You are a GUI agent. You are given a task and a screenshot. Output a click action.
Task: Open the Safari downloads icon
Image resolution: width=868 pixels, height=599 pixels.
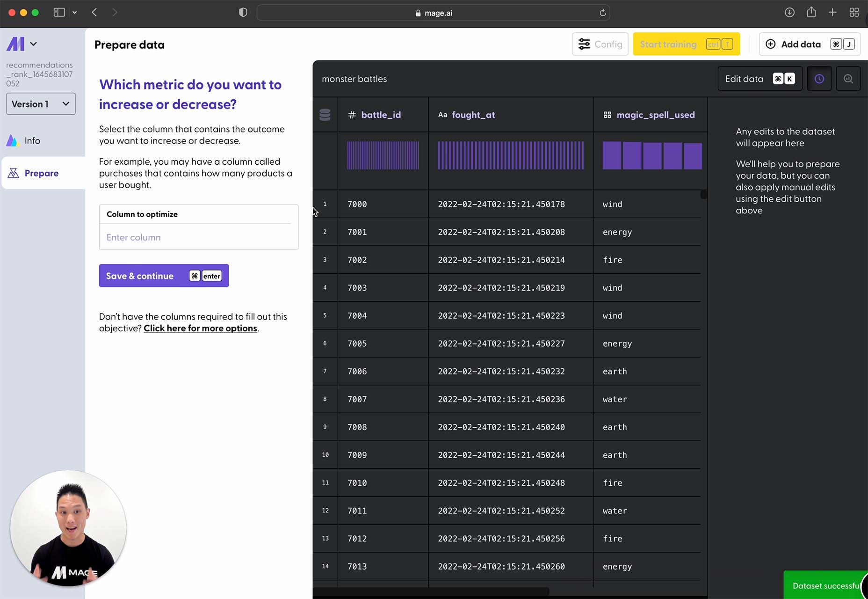(x=789, y=13)
